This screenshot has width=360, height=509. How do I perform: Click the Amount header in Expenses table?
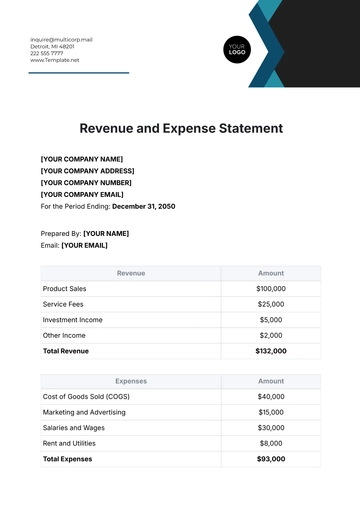tap(271, 381)
